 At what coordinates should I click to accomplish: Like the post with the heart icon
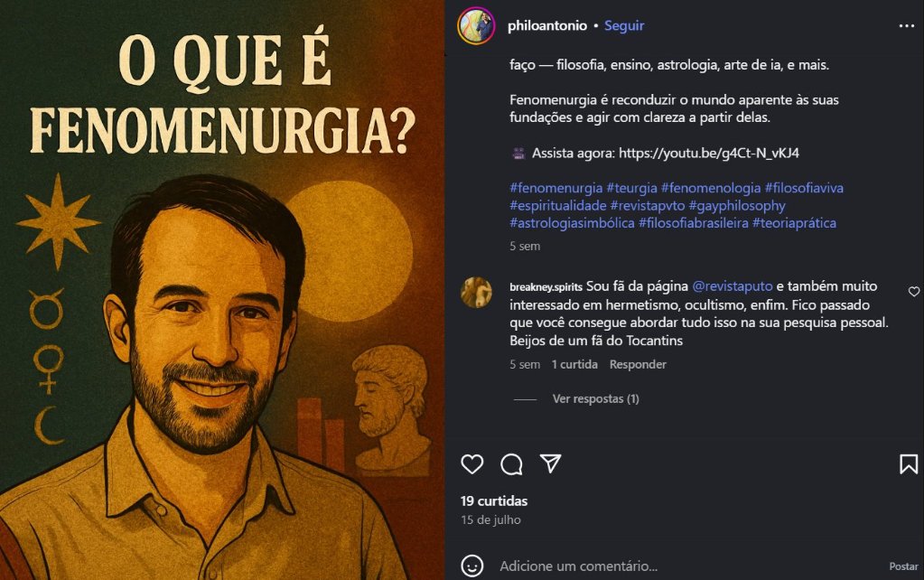(472, 464)
